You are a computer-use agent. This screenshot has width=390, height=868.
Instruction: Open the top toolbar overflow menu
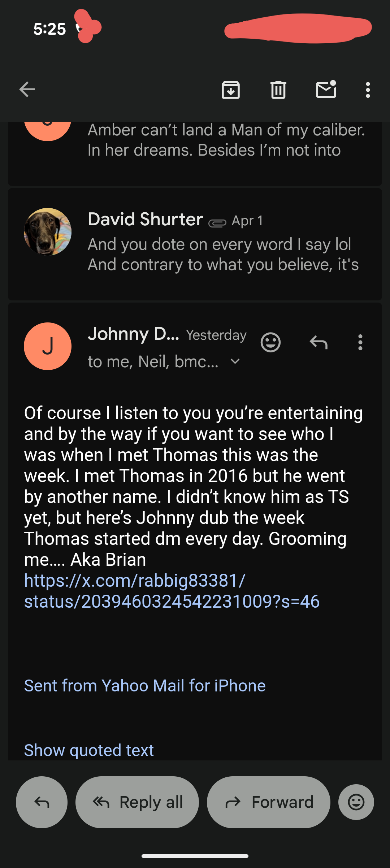[368, 90]
